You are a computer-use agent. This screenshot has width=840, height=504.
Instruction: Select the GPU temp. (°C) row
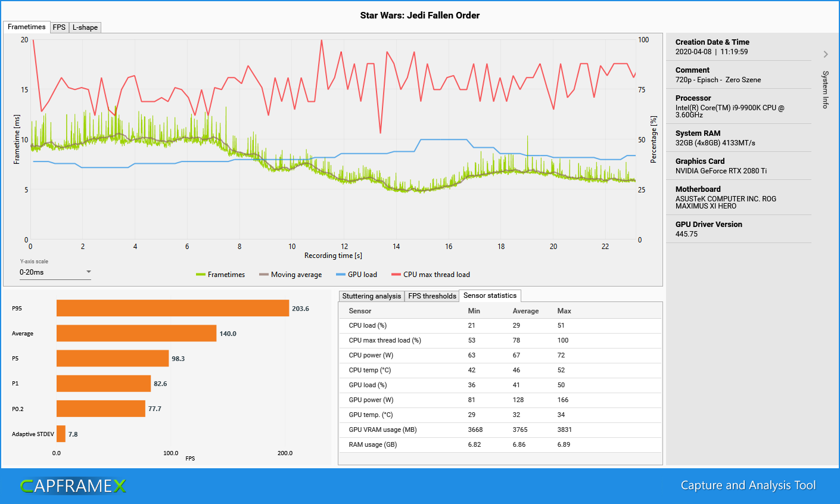click(x=500, y=415)
